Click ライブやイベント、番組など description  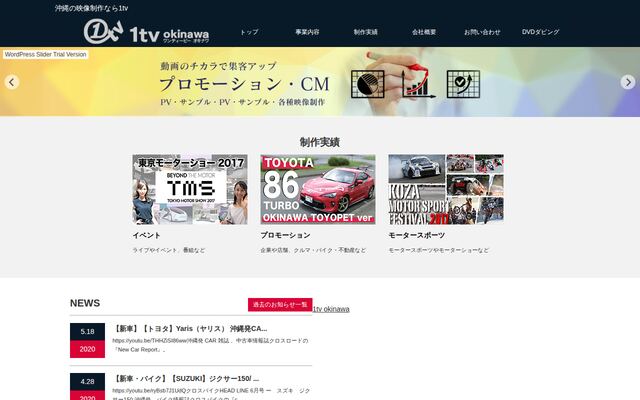coord(169,250)
